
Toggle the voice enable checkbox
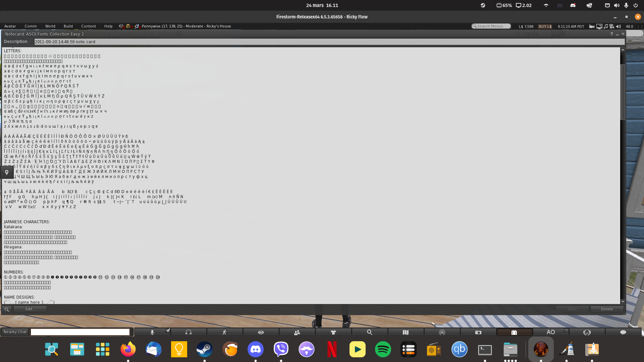click(168, 331)
